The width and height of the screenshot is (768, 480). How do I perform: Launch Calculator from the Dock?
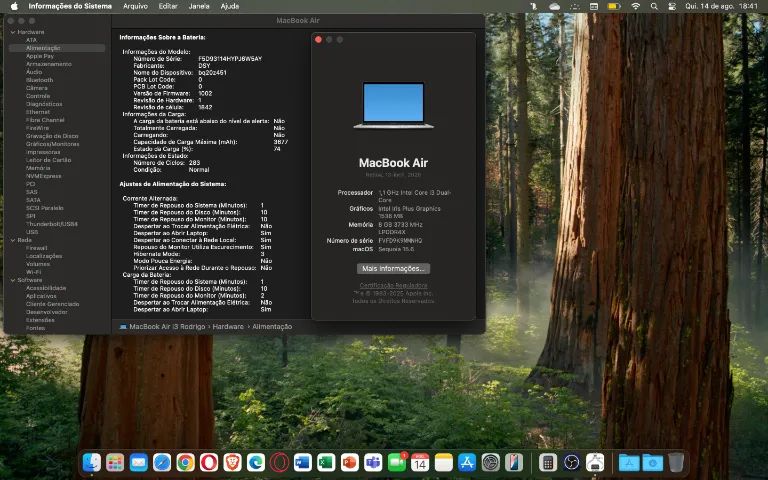click(x=548, y=462)
